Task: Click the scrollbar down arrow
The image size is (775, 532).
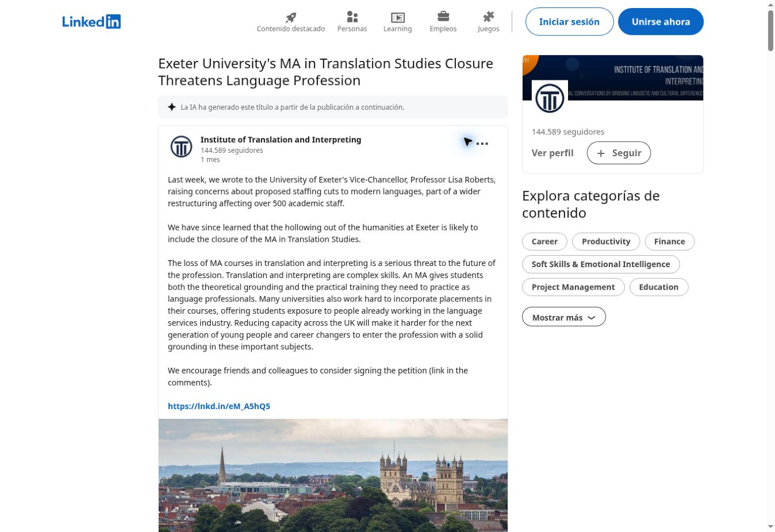Action: 770,527
